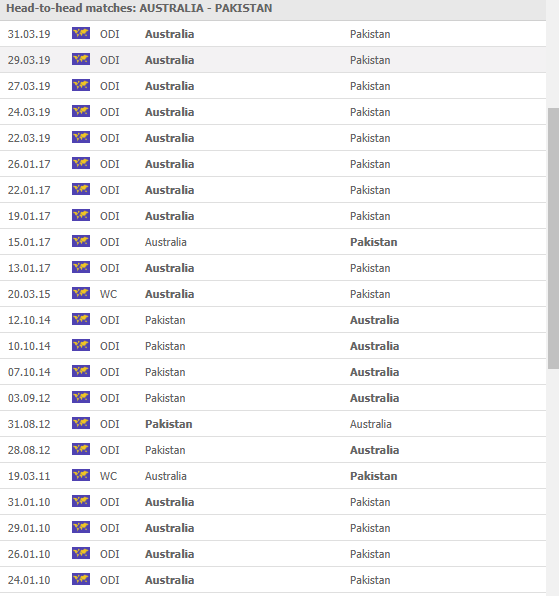Click the Head-to-head matches header bar

(x=273, y=9)
